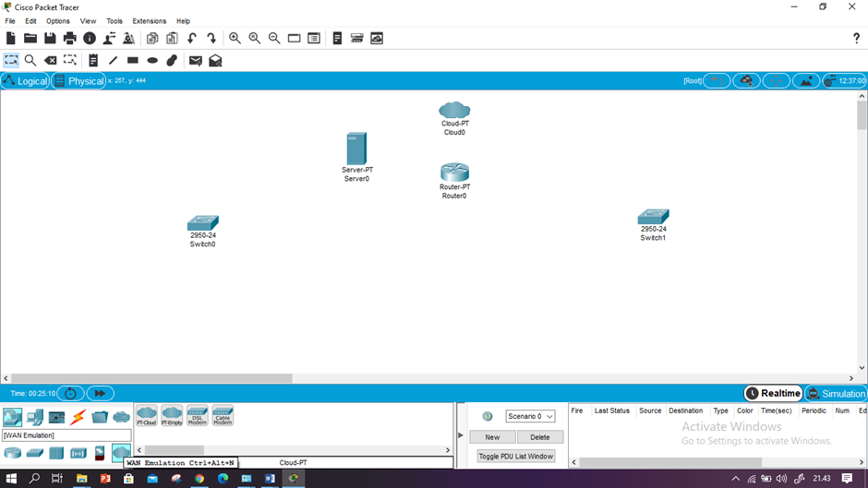Select the End Devices category
Screen dimensions: 868x488
(x=34, y=417)
